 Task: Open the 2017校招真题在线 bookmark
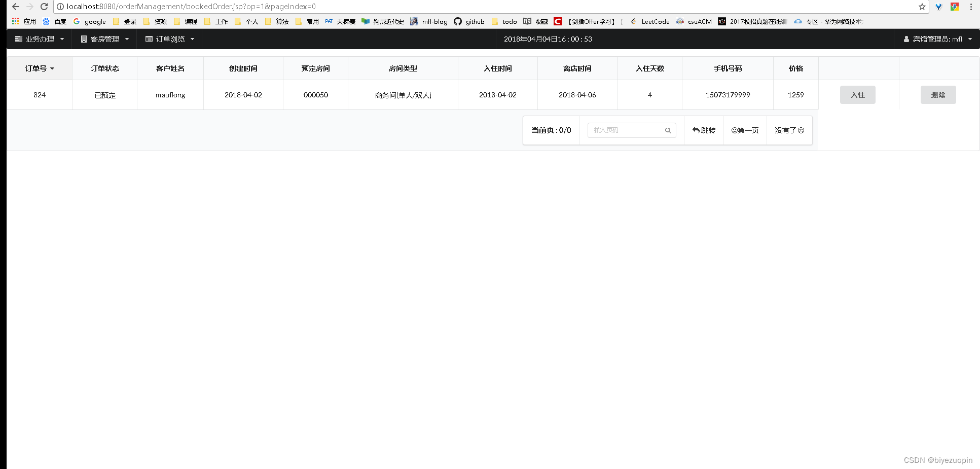point(752,21)
